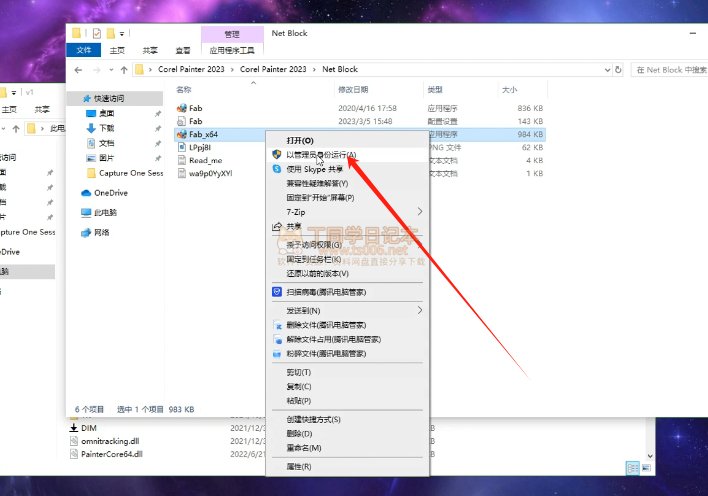
Task: Choose 复制(C) in context menu
Action: (x=347, y=387)
